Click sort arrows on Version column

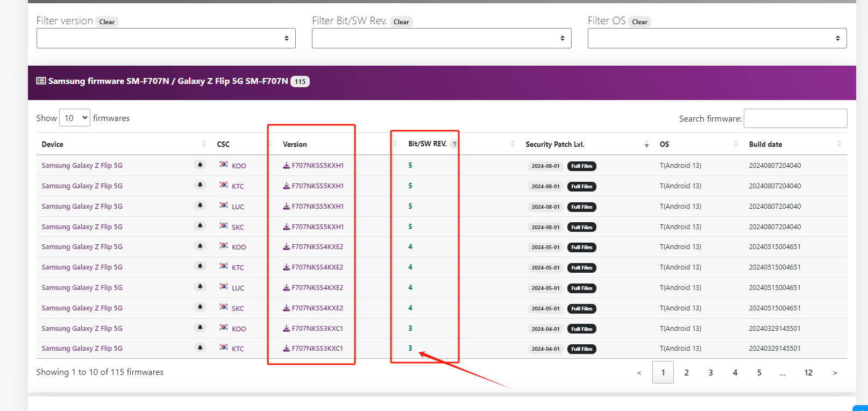pos(395,144)
